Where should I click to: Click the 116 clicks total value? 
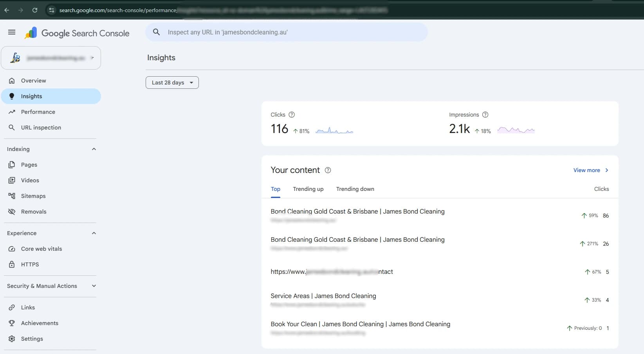tap(280, 129)
